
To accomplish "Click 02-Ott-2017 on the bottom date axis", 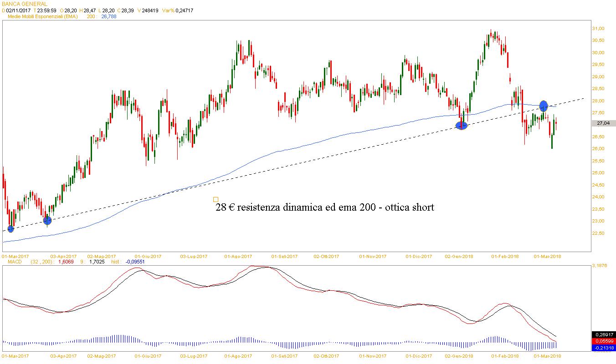I will 326,356.
